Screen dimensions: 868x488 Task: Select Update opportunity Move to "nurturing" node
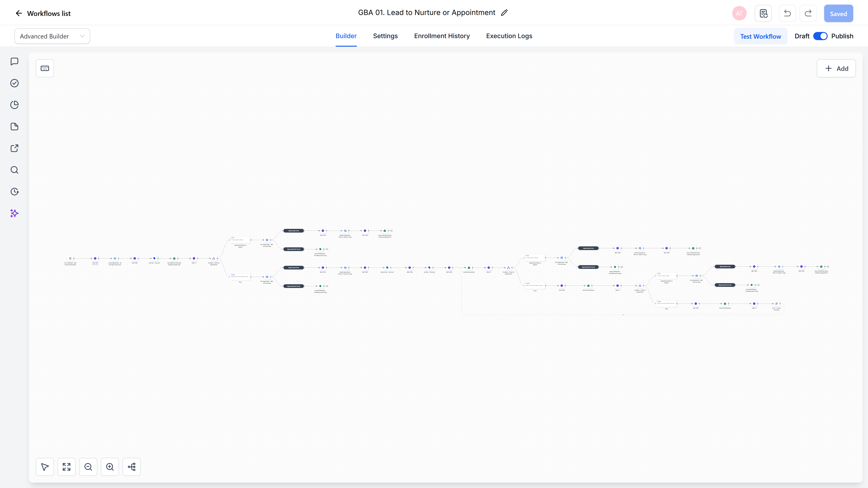(345, 268)
